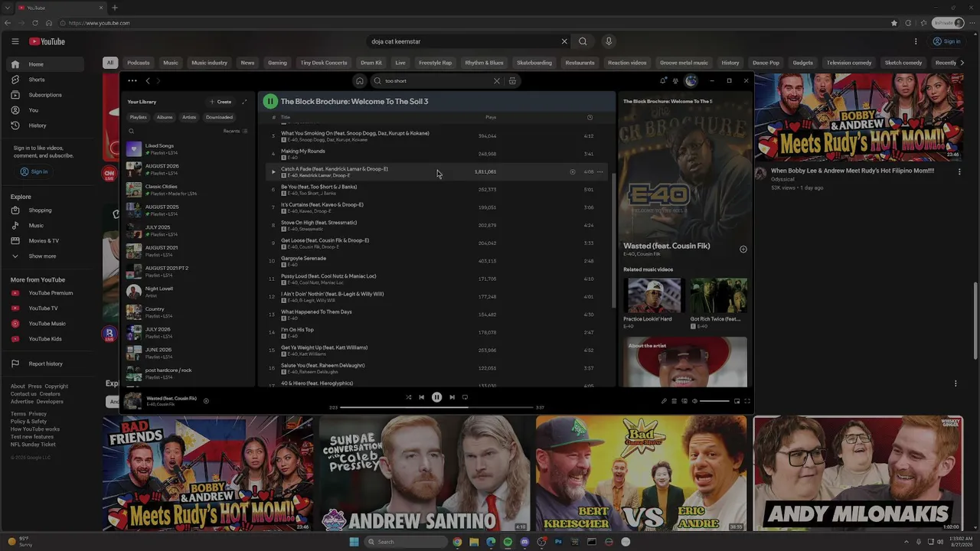Open Spotify notifications bell
Image resolution: width=980 pixels, height=551 pixels.
663,80
